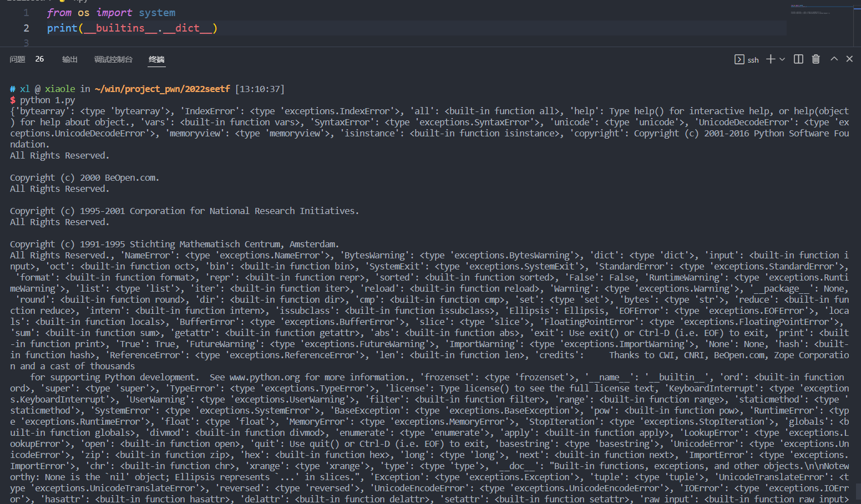Click the ssh terminal label
Screen dimensions: 861x504
tap(753, 60)
